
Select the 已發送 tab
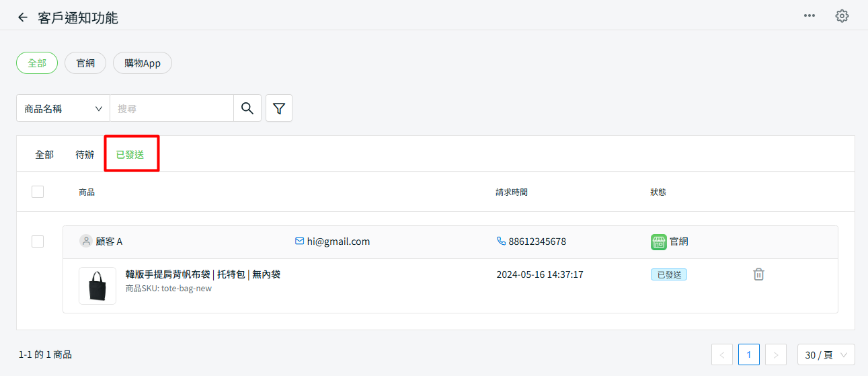coord(130,155)
